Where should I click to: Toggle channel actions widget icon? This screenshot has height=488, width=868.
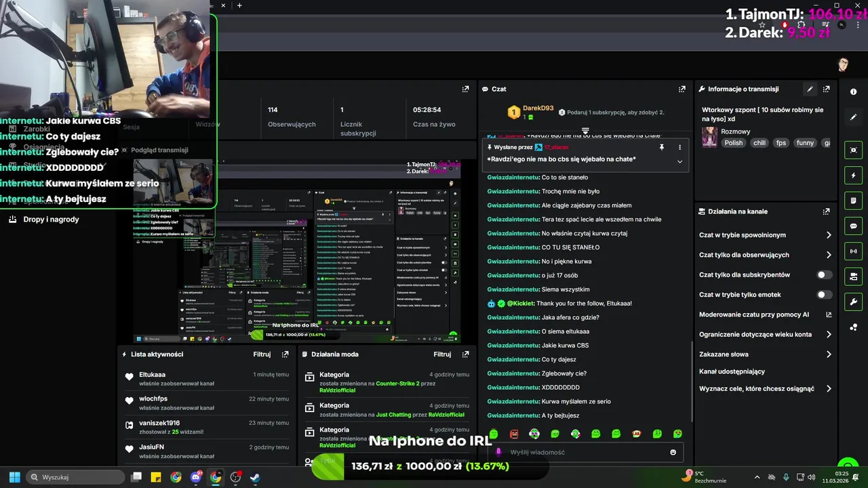pos(853,277)
